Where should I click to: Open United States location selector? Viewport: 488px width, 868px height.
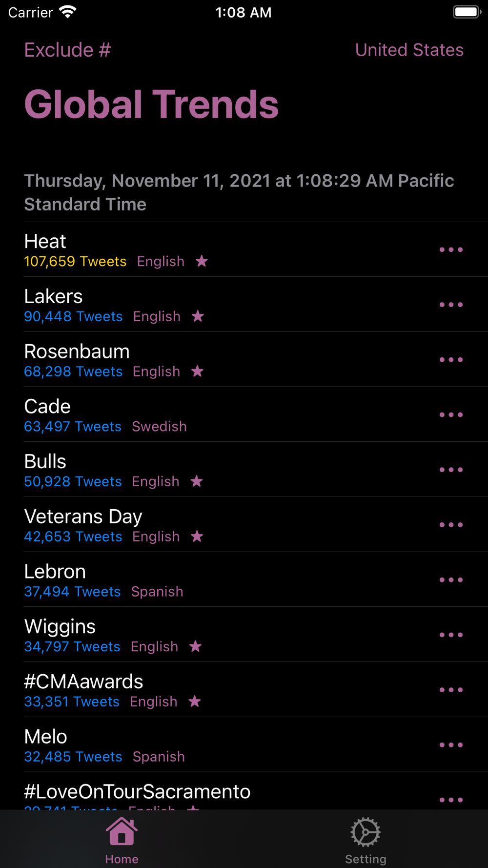click(x=409, y=50)
